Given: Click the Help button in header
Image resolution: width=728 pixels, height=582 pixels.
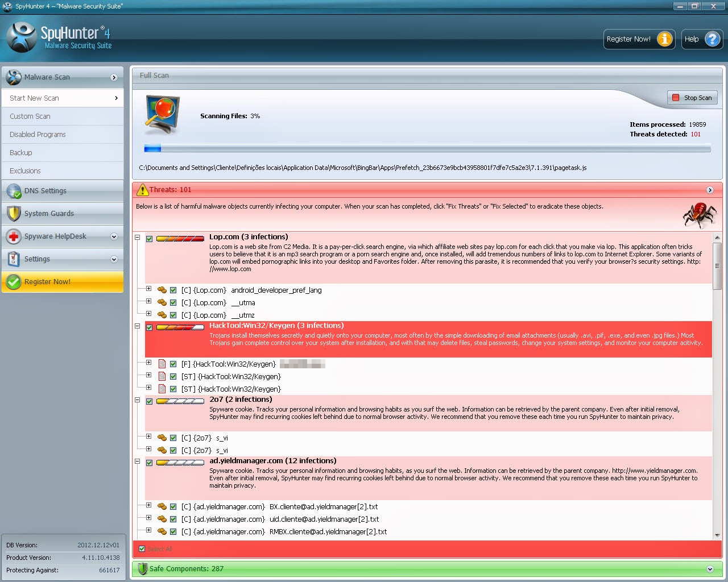Looking at the screenshot, I should [702, 39].
